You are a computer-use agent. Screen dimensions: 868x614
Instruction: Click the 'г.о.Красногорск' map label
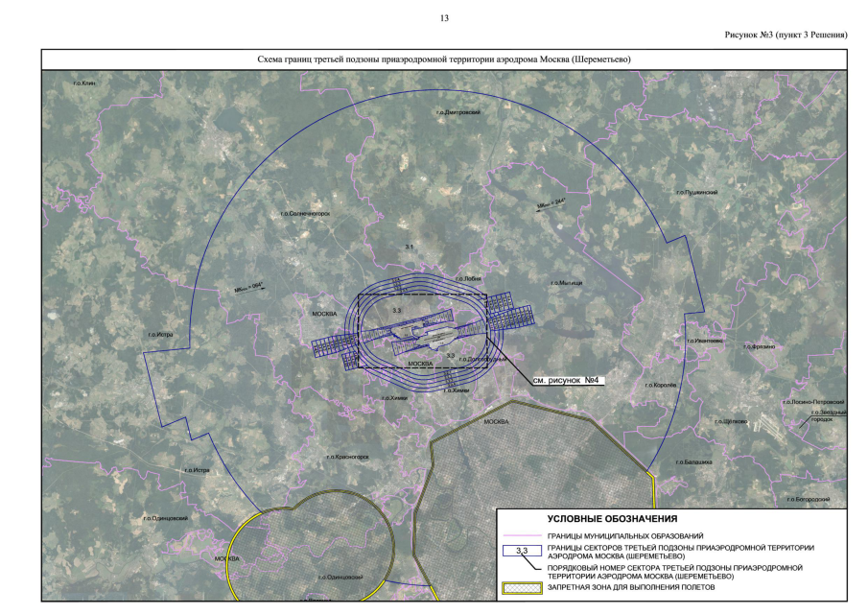click(x=347, y=457)
